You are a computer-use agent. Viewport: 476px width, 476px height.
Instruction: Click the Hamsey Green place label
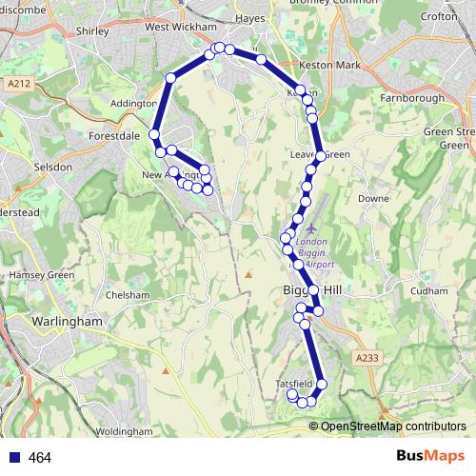42,275
